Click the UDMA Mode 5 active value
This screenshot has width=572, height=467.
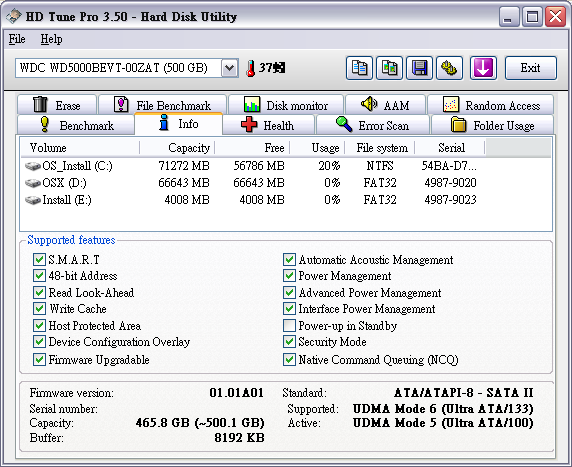point(443,423)
